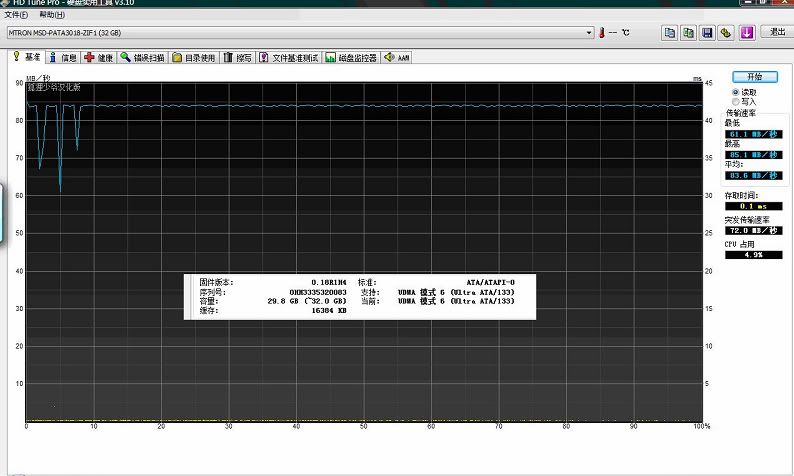Open the 擦写 erase tab
This screenshot has width=794, height=476.
click(238, 58)
